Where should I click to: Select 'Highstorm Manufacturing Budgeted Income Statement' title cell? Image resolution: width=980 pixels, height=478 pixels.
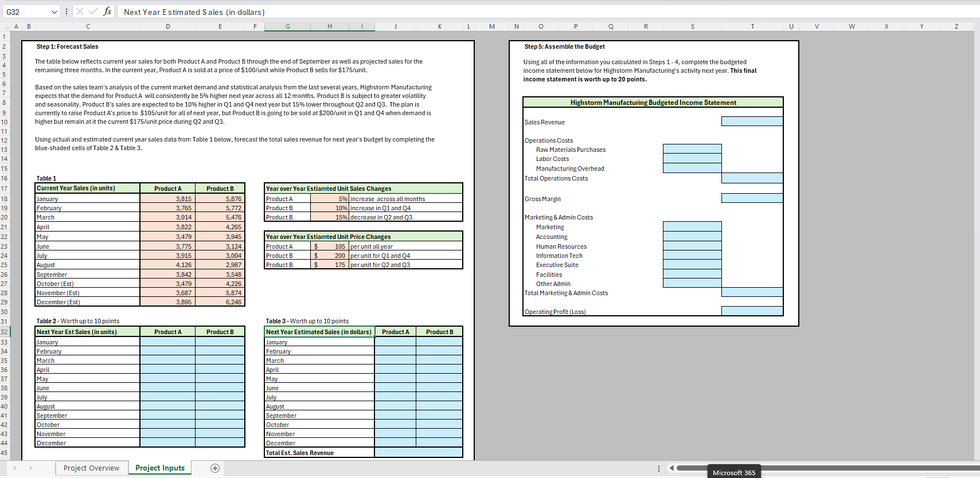tap(653, 103)
